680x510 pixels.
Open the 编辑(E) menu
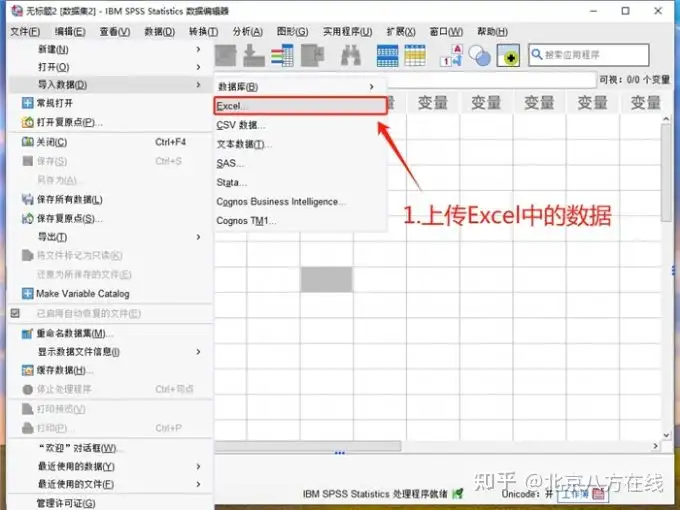pyautogui.click(x=70, y=32)
